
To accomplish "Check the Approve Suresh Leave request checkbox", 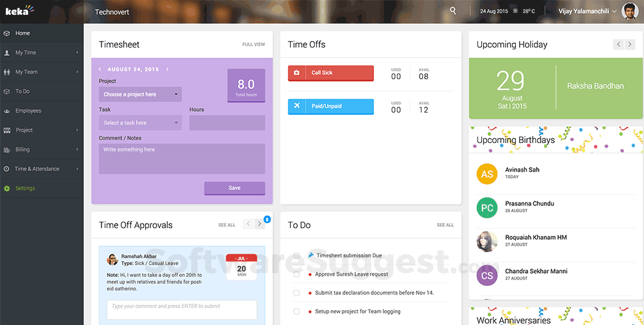I will [x=297, y=274].
